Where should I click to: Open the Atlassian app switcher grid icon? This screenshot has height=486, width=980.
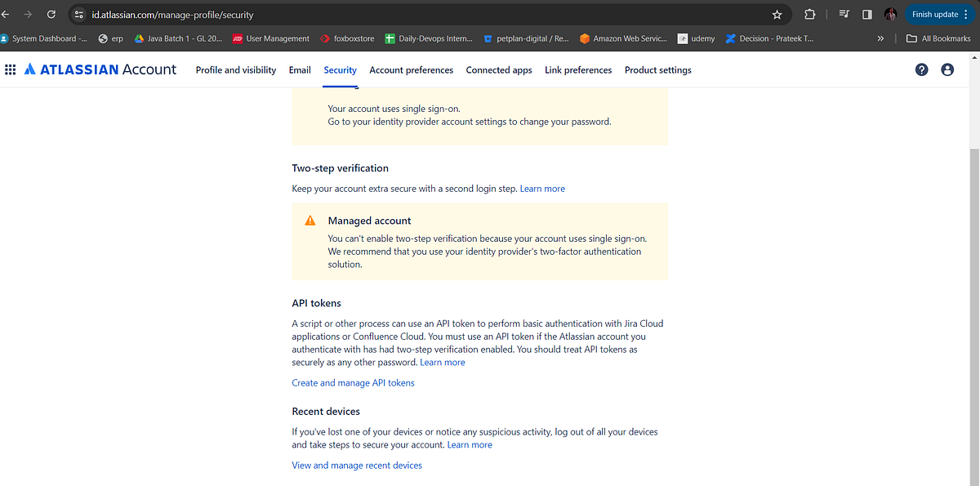tap(11, 69)
